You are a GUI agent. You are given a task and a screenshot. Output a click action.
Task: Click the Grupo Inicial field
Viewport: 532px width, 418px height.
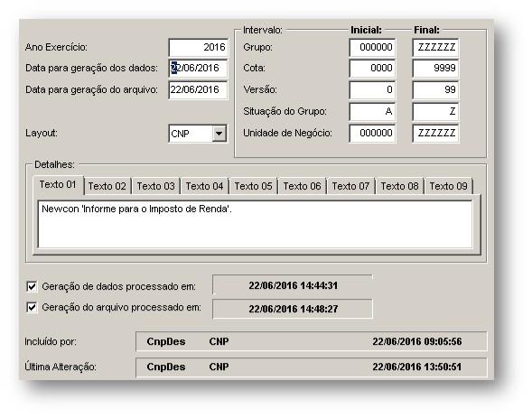pyautogui.click(x=372, y=48)
